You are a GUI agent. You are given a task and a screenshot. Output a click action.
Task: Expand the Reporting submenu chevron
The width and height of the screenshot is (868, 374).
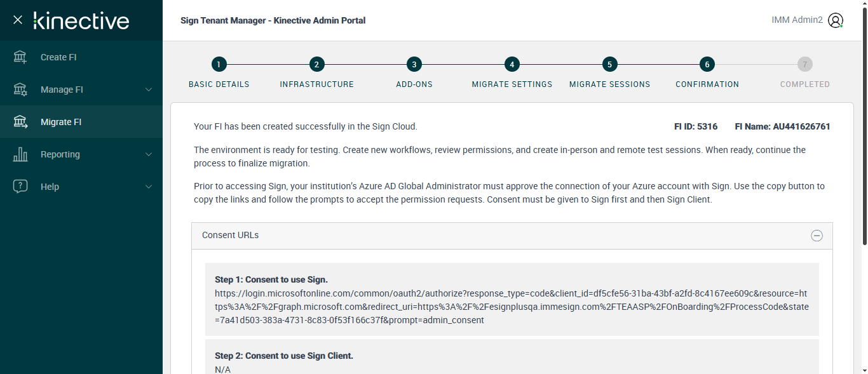click(149, 154)
